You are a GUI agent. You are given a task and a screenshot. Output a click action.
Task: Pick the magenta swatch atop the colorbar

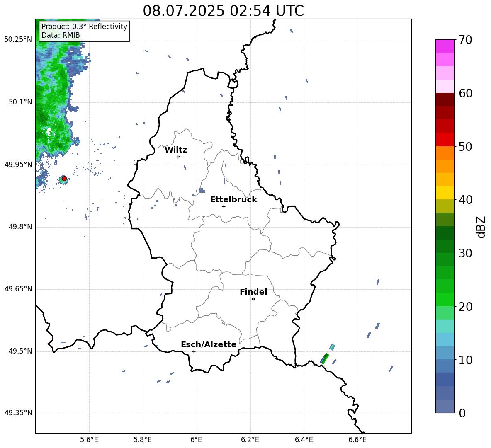[445, 46]
